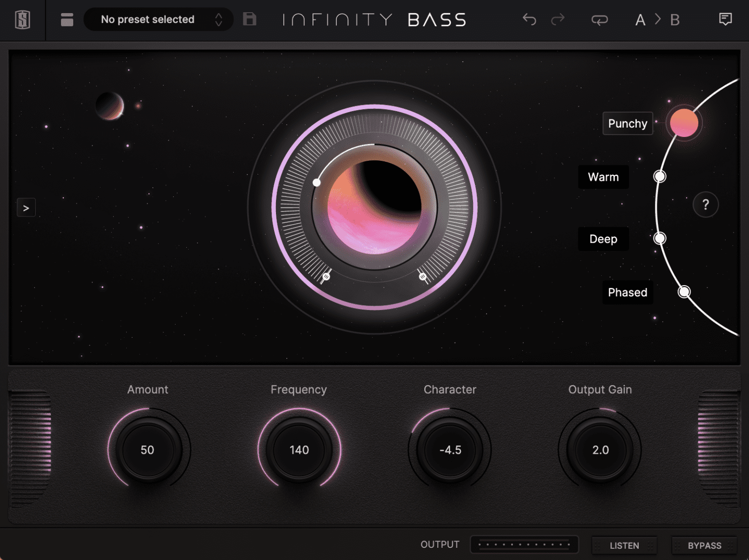Select the Deep bass mode

(x=603, y=239)
